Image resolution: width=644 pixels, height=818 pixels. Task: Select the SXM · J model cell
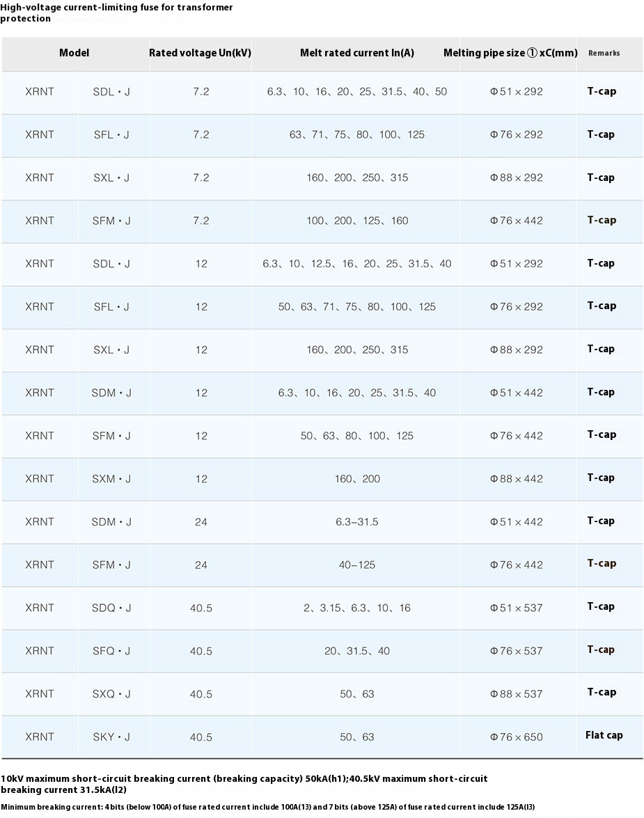111,479
